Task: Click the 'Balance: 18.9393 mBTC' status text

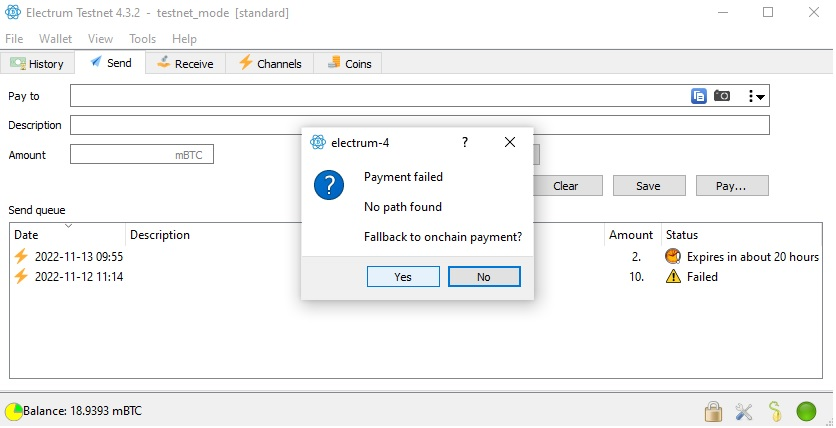Action: (83, 411)
